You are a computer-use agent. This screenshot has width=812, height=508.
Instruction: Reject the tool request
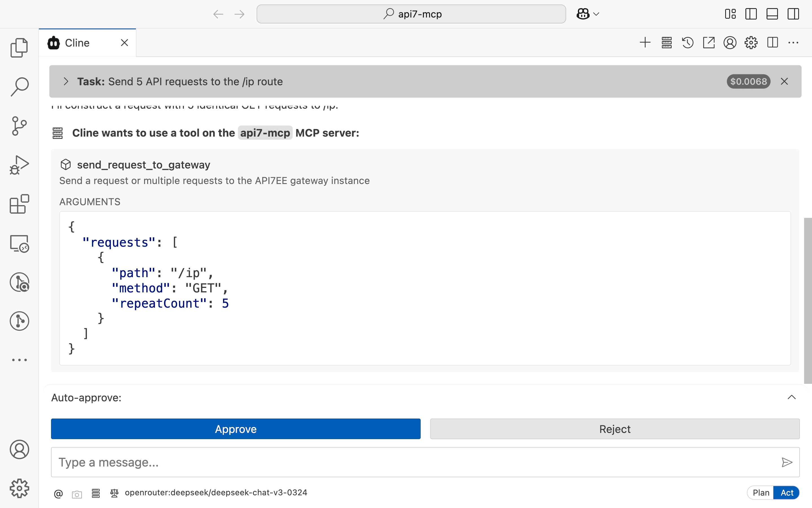tap(615, 429)
